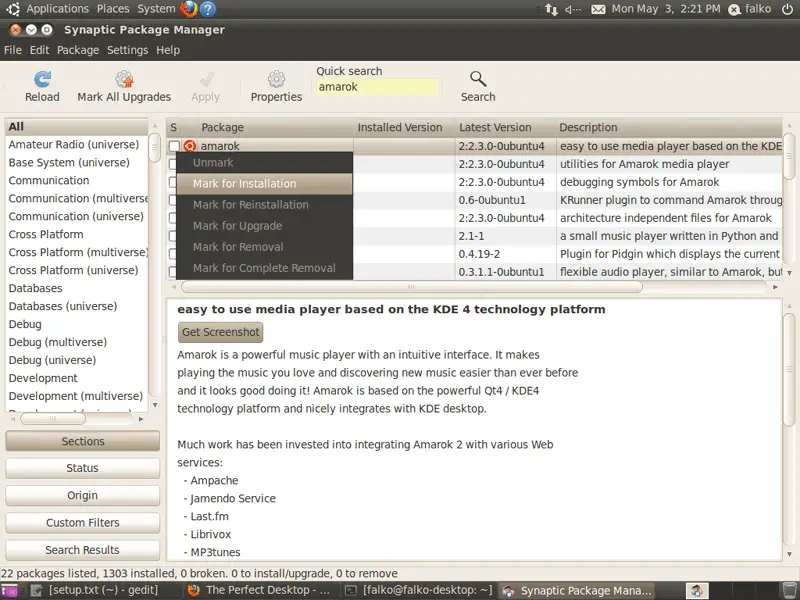Viewport: 800px width, 600px height.
Task: Click the Synaptic Package Manager taskbar button
Action: 577,590
